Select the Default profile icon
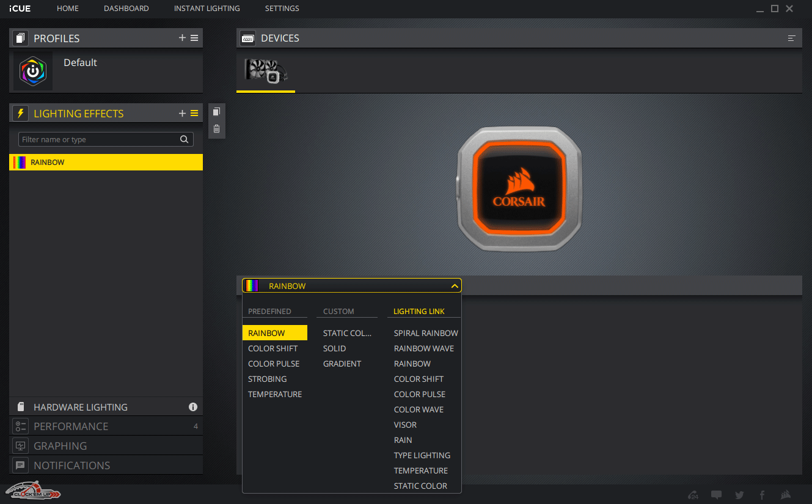This screenshot has height=504, width=812. pyautogui.click(x=33, y=71)
